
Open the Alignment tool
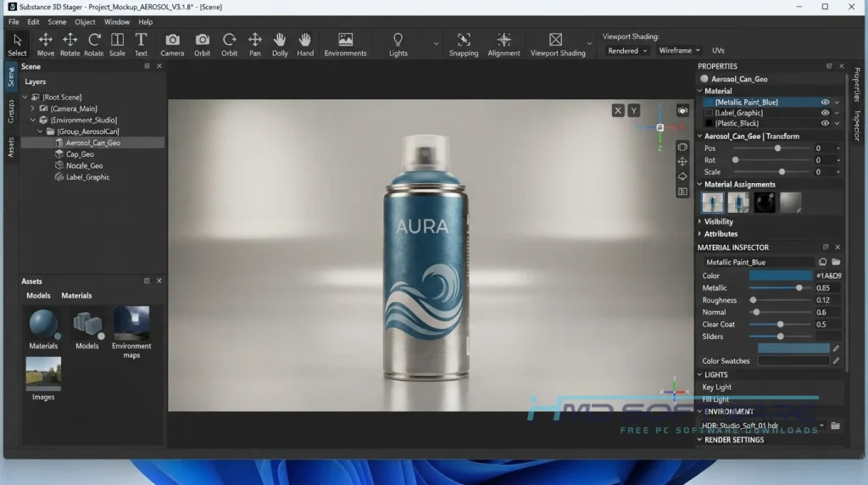[504, 44]
